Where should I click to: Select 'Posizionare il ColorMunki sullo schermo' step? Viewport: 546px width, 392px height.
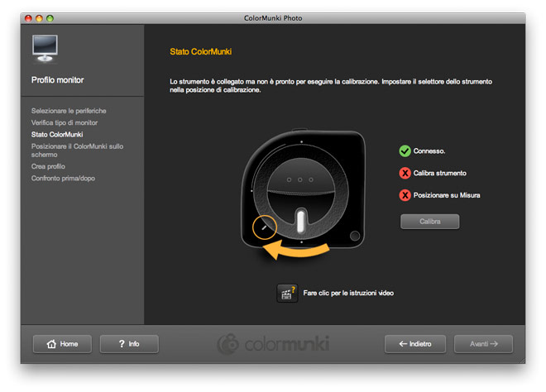(77, 150)
